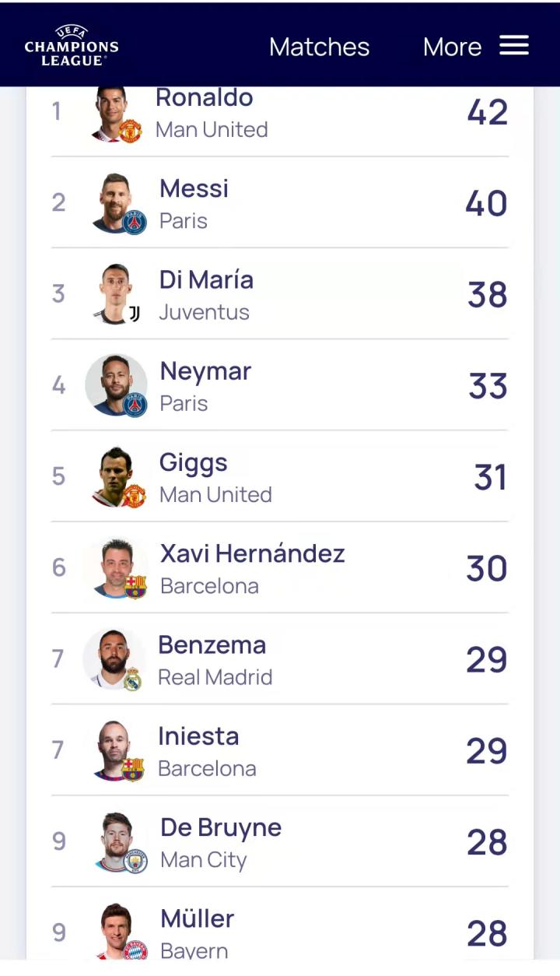Click the UEFA Champions League logo
The image size is (560, 976).
72,46
